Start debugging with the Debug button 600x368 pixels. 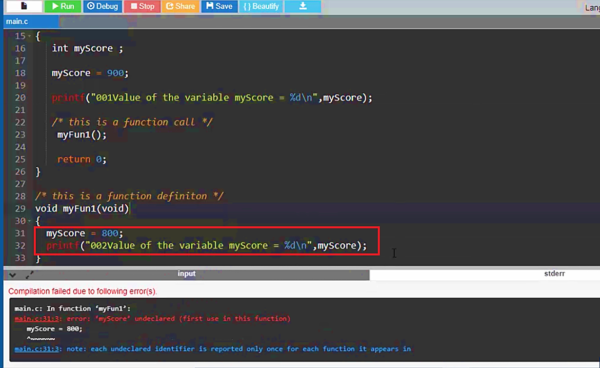pyautogui.click(x=103, y=6)
